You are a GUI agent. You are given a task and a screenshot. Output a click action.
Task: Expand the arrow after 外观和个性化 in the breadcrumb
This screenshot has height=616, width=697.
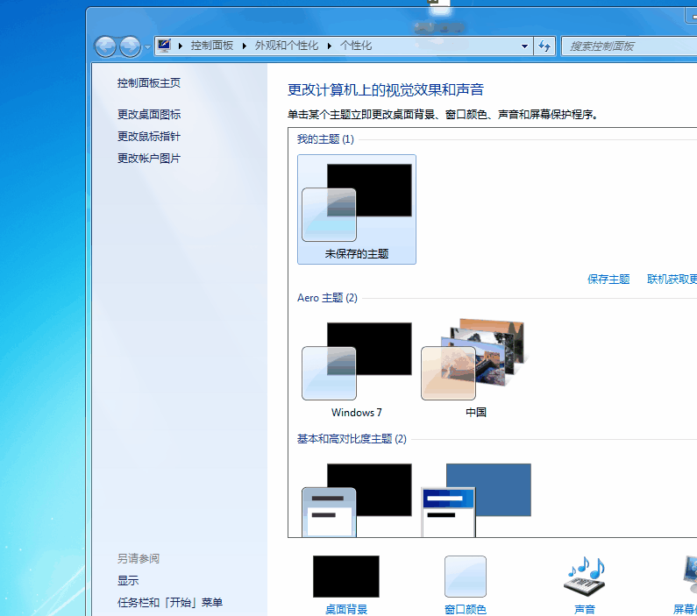pyautogui.click(x=330, y=46)
